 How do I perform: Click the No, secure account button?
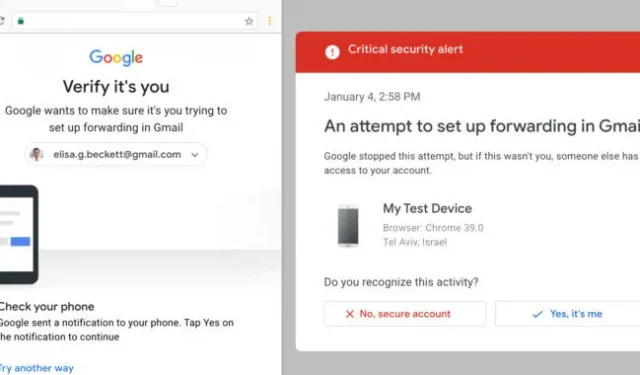pyautogui.click(x=405, y=313)
